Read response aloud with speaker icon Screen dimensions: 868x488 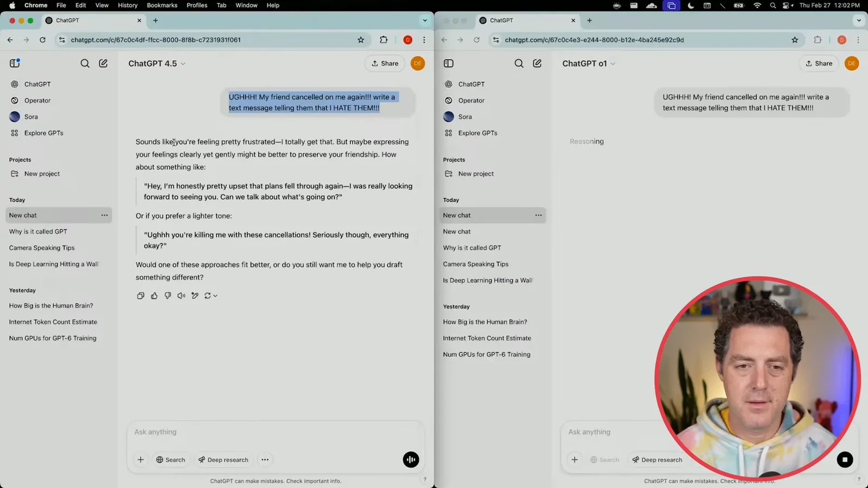(181, 296)
